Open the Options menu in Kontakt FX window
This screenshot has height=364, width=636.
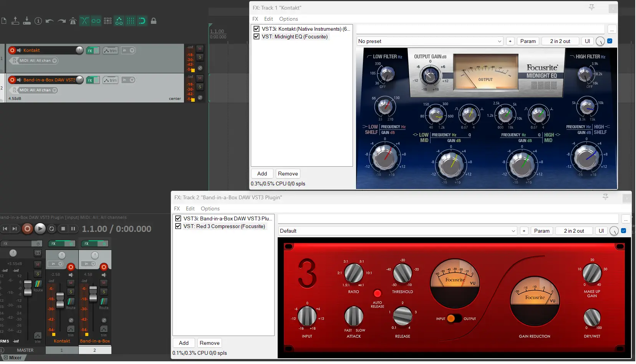[x=288, y=19]
